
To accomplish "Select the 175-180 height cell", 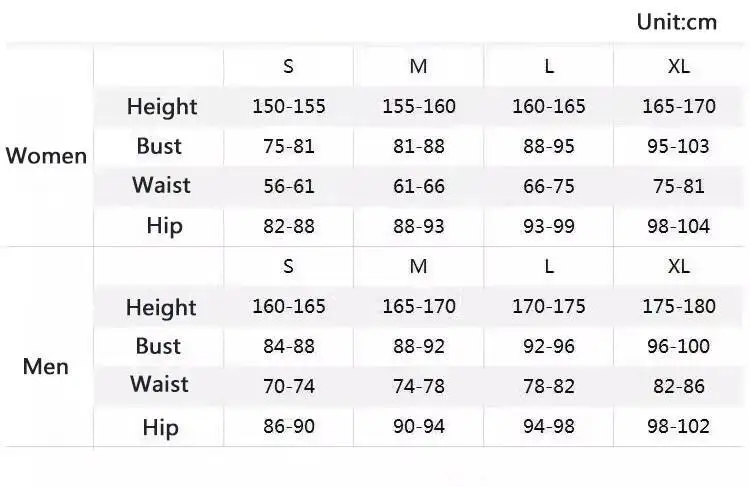I will pos(678,306).
